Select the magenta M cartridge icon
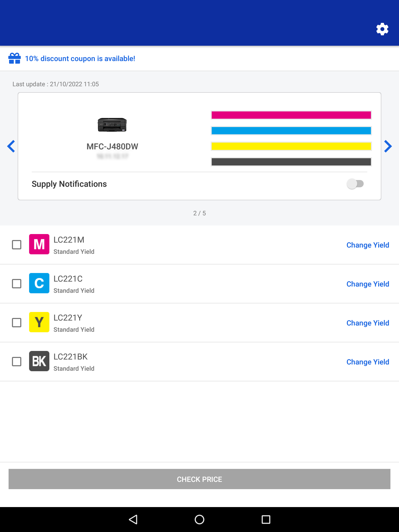This screenshot has width=399, height=532. [39, 244]
